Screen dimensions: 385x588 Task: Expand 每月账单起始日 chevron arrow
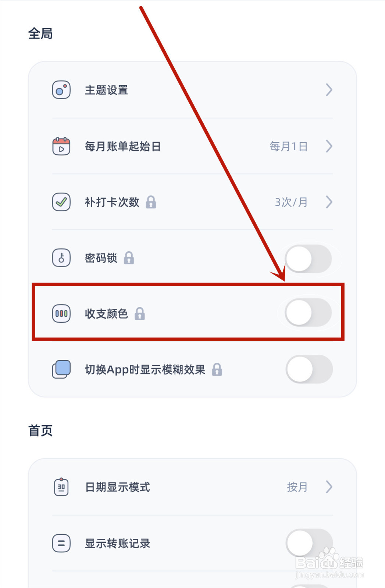tap(329, 146)
